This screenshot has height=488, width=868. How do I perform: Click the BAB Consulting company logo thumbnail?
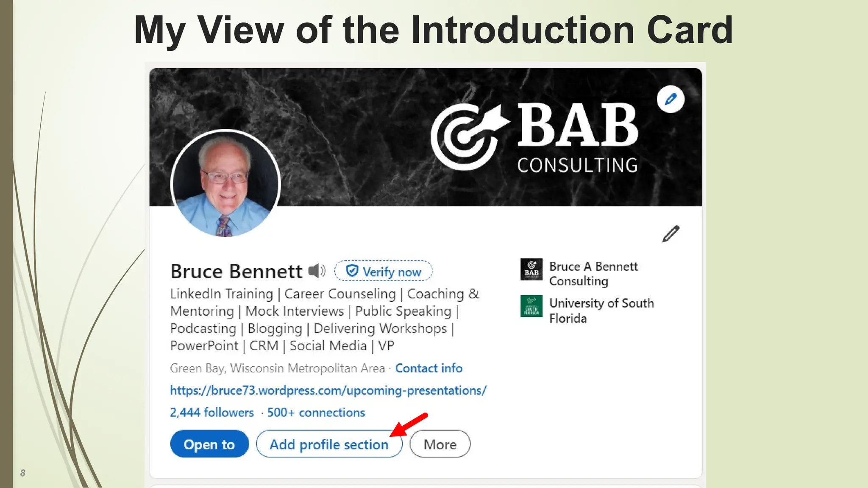click(531, 269)
